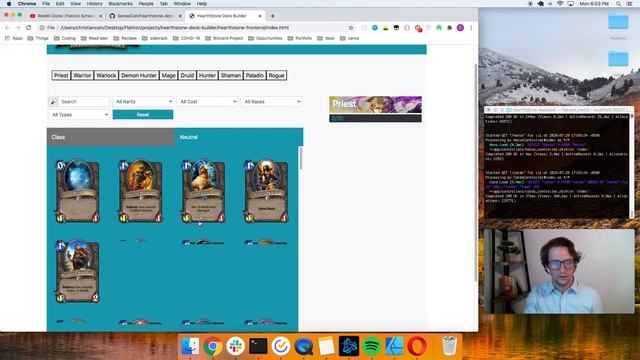Open the yellow Notes app in dock

326,346
